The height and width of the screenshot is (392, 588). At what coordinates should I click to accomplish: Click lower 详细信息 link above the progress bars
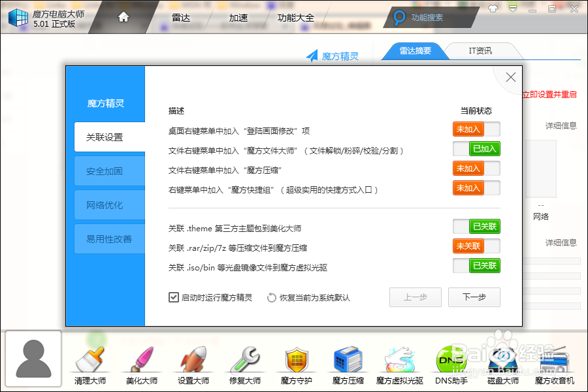pyautogui.click(x=561, y=242)
